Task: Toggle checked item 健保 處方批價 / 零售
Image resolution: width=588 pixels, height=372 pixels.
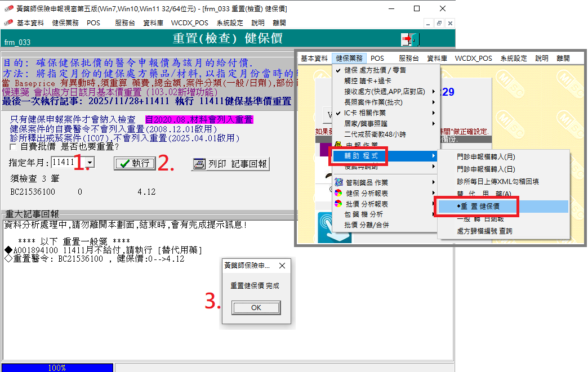Action: 338,70
